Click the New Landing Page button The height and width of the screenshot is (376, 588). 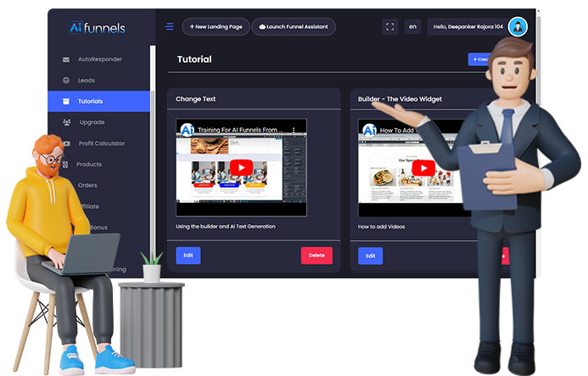[x=216, y=26]
